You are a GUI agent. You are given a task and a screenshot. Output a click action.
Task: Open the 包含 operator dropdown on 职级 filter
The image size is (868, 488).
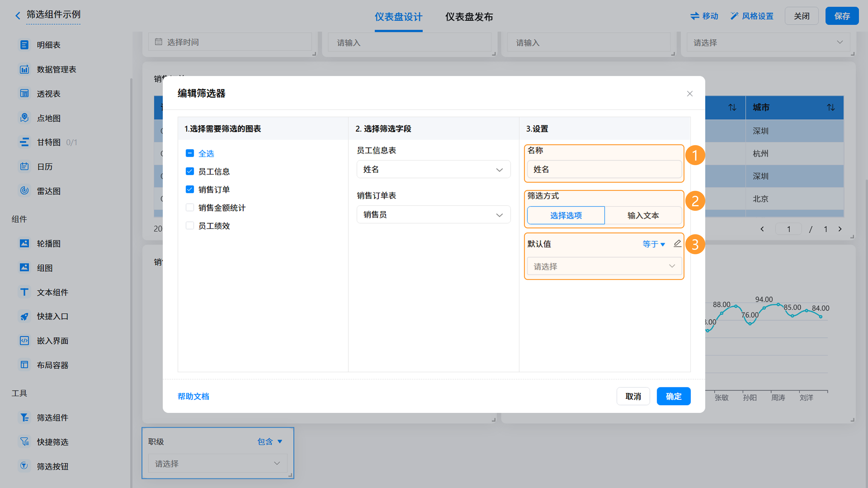click(270, 441)
